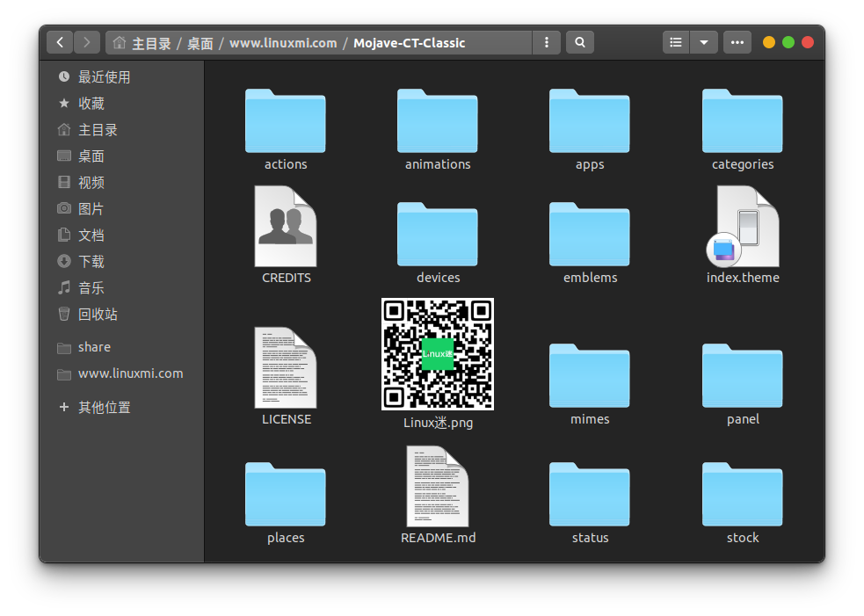Viewport: 864px width, 616px height.
Task: Go back with the left arrow button
Action: click(60, 42)
